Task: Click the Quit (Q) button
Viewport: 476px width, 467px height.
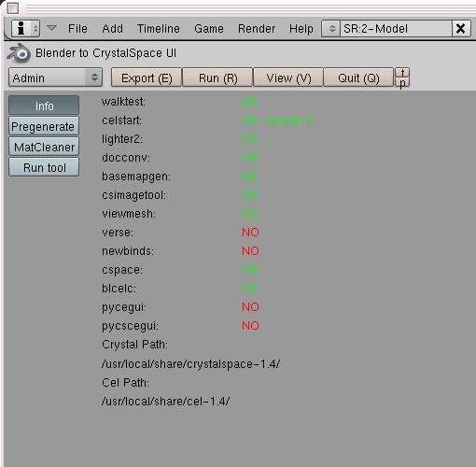Action: (x=358, y=78)
